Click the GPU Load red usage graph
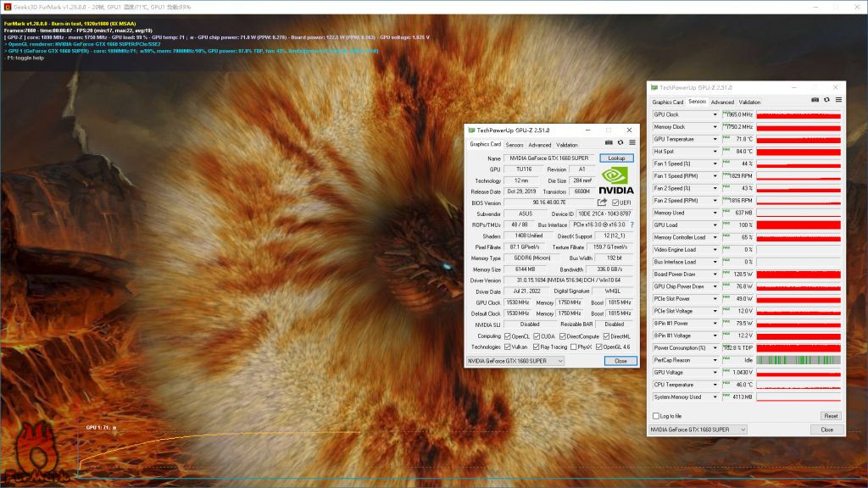This screenshot has width=868, height=488. pyautogui.click(x=798, y=225)
